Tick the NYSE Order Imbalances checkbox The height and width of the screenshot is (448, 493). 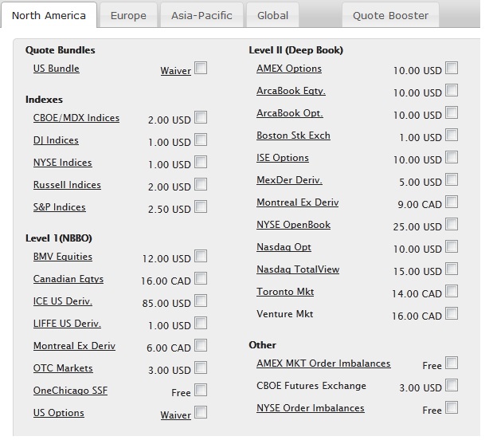pyautogui.click(x=452, y=408)
